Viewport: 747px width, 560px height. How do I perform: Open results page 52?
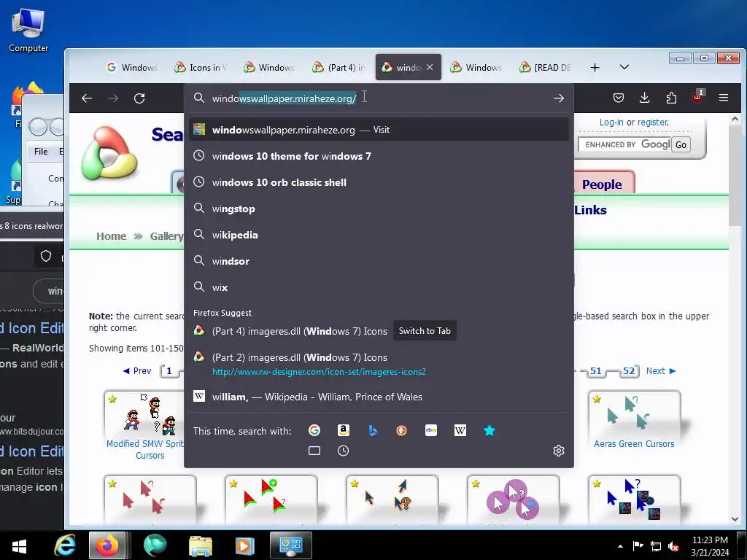coord(629,371)
